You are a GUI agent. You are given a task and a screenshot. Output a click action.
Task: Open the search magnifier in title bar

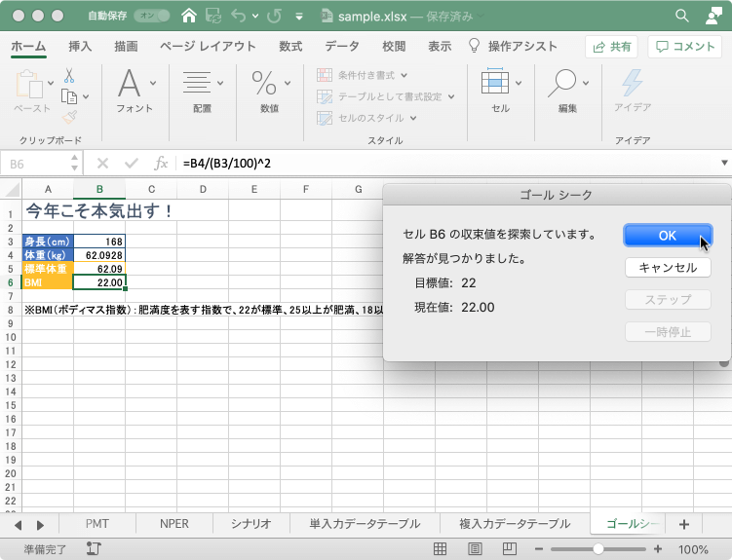pos(681,16)
